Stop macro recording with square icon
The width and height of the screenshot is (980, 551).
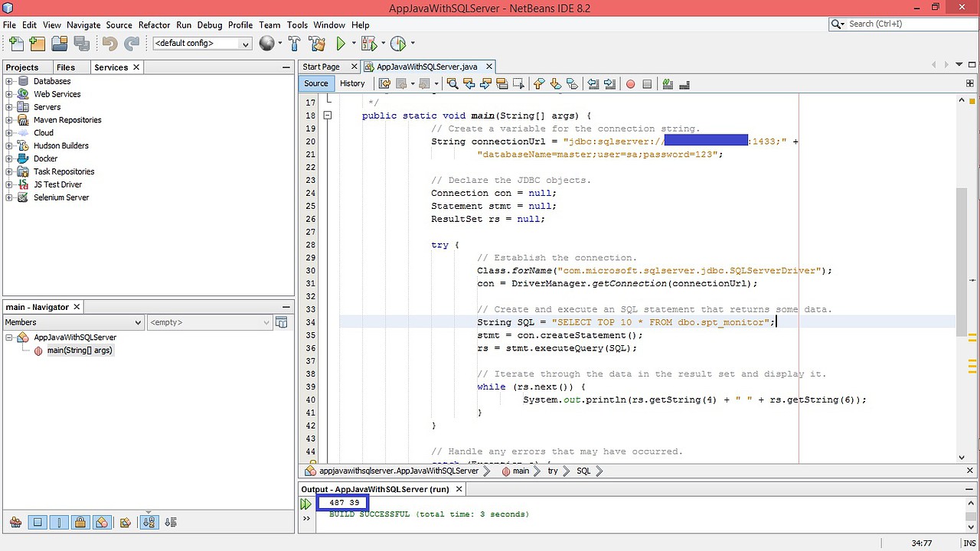pyautogui.click(x=647, y=83)
